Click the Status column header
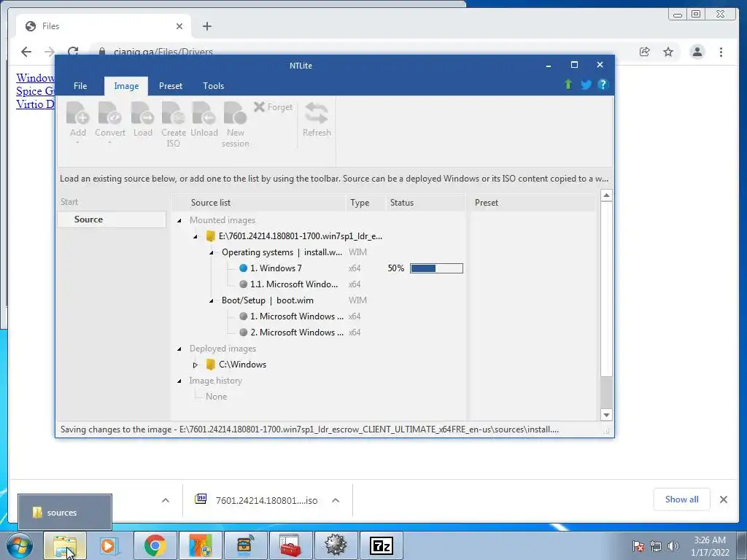This screenshot has height=560, width=747. [425, 203]
